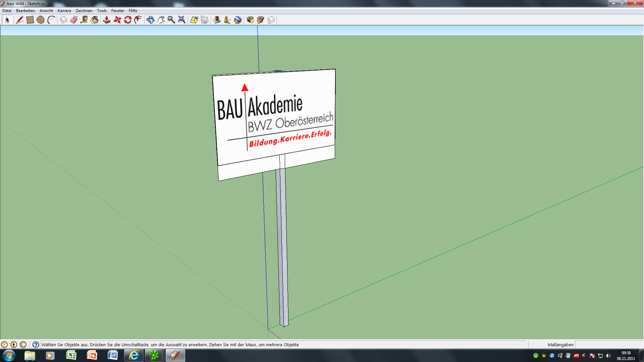Open the Hilfe menu

click(x=133, y=11)
